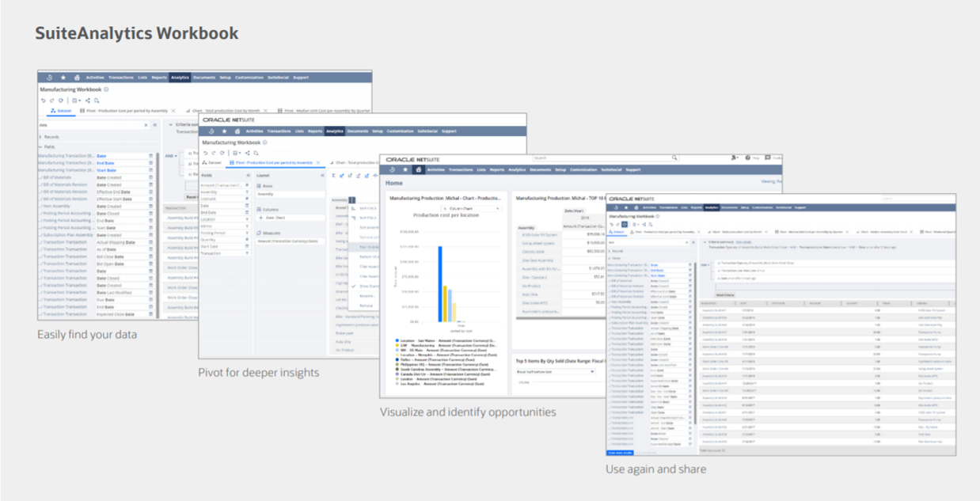Select the Quantity field in the Pivot window's Fields list

(x=226, y=240)
